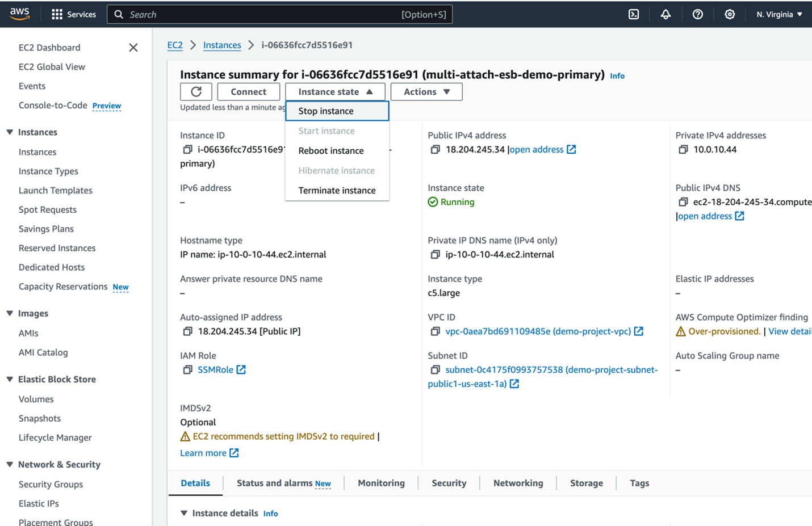Collapse the Instance details section
Viewport: 812px width, 526px height.
(184, 513)
